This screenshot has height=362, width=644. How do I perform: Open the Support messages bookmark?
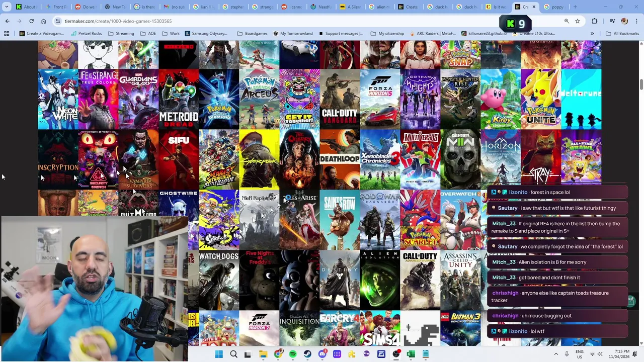[341, 34]
